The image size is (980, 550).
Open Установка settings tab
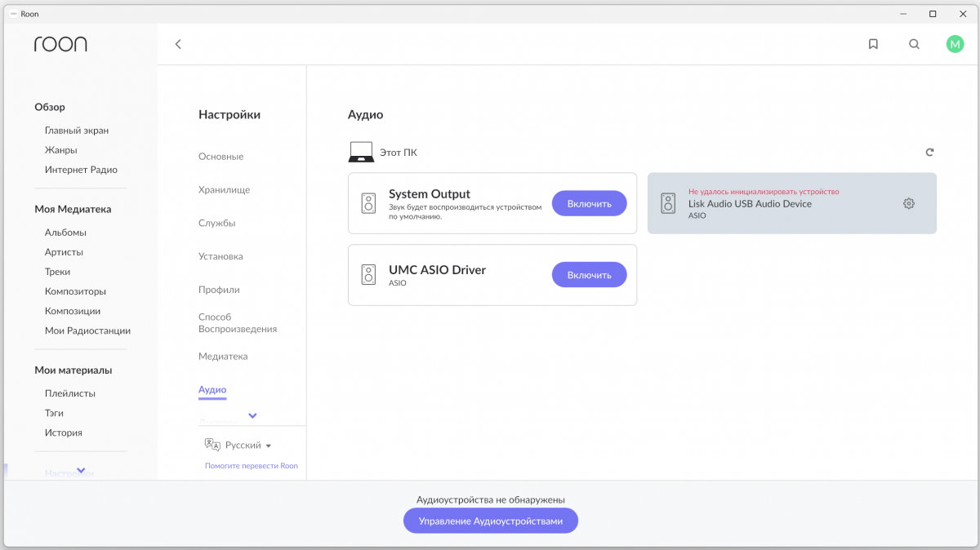(x=220, y=256)
